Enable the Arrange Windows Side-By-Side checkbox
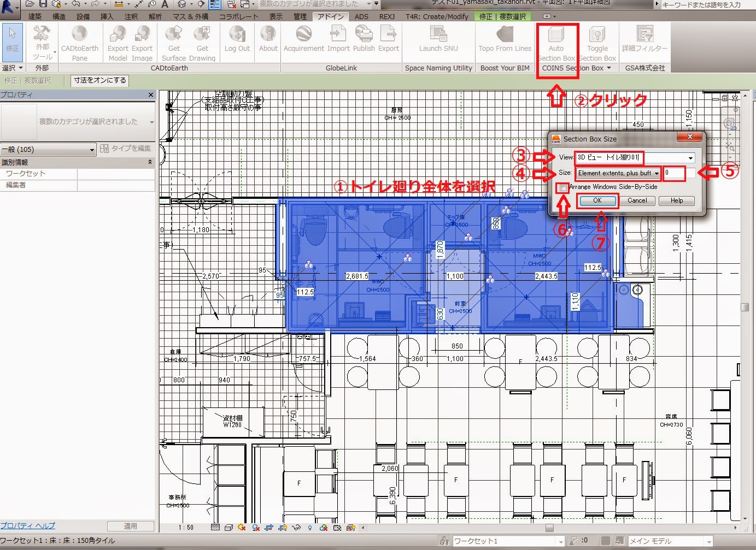Screen dimensions: 756x550 (x=562, y=187)
